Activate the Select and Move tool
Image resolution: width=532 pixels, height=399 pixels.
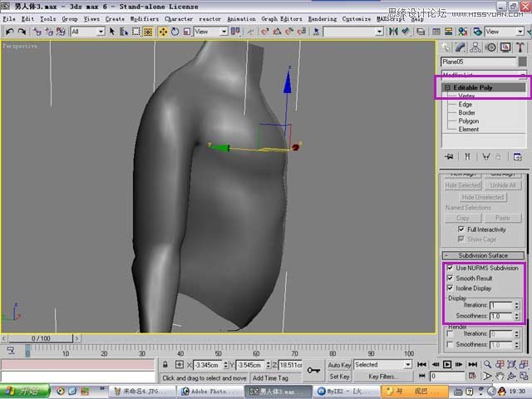(163, 32)
